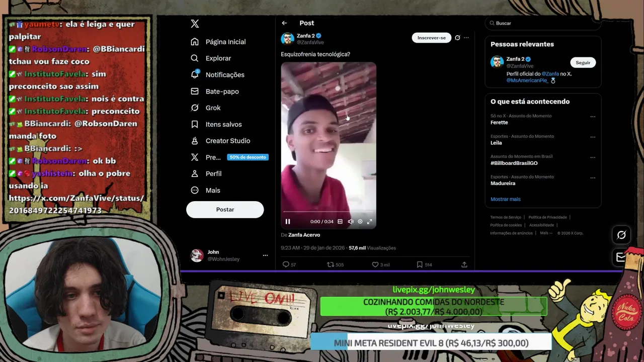This screenshot has height=362, width=644.
Task: Click the Postar button
Action: click(225, 210)
